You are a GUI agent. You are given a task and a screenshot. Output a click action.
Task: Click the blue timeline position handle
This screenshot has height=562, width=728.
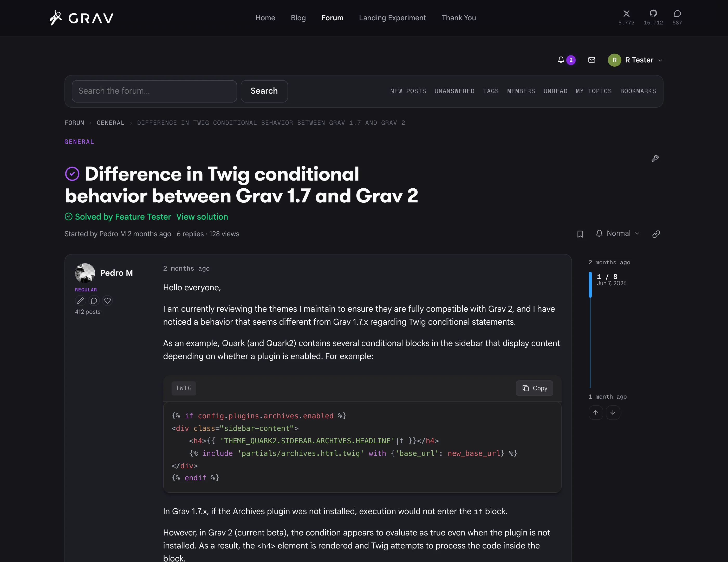pos(590,284)
